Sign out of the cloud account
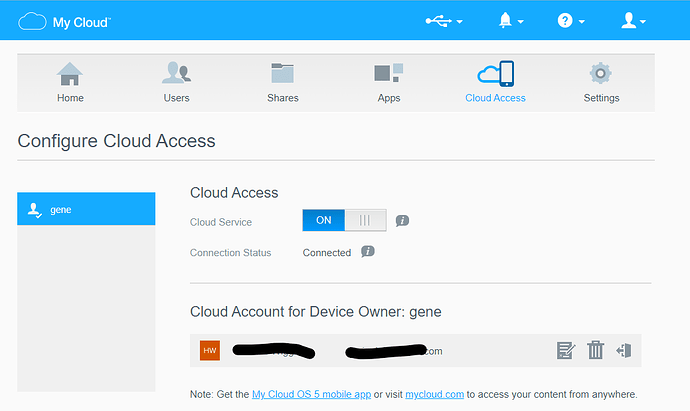The height and width of the screenshot is (411, 690). tap(624, 350)
